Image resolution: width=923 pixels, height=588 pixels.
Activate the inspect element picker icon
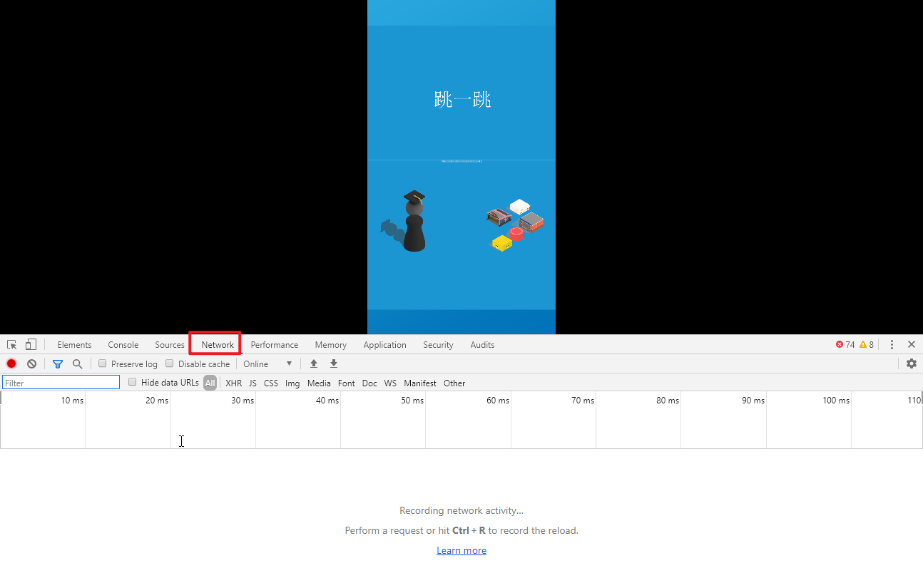coord(11,344)
